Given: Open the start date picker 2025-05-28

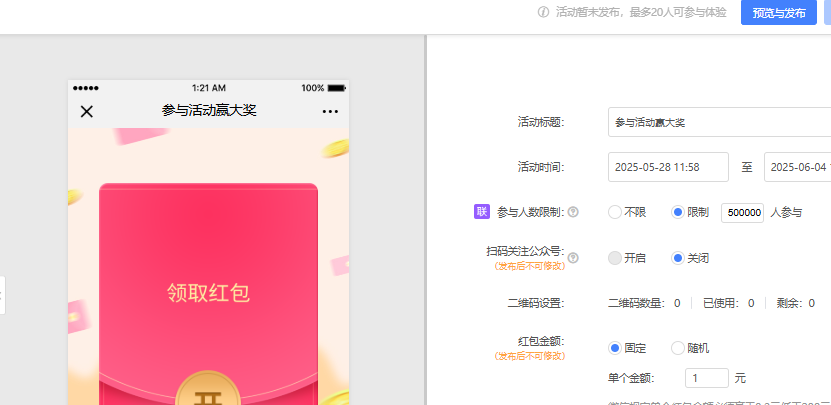Looking at the screenshot, I should click(x=668, y=167).
